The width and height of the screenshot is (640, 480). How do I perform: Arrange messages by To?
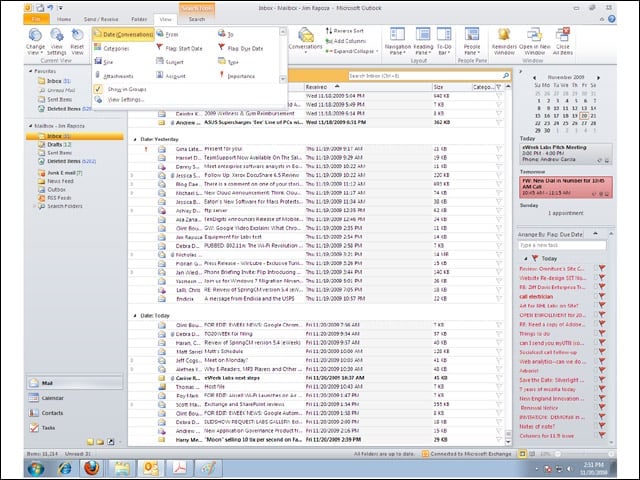tap(226, 34)
